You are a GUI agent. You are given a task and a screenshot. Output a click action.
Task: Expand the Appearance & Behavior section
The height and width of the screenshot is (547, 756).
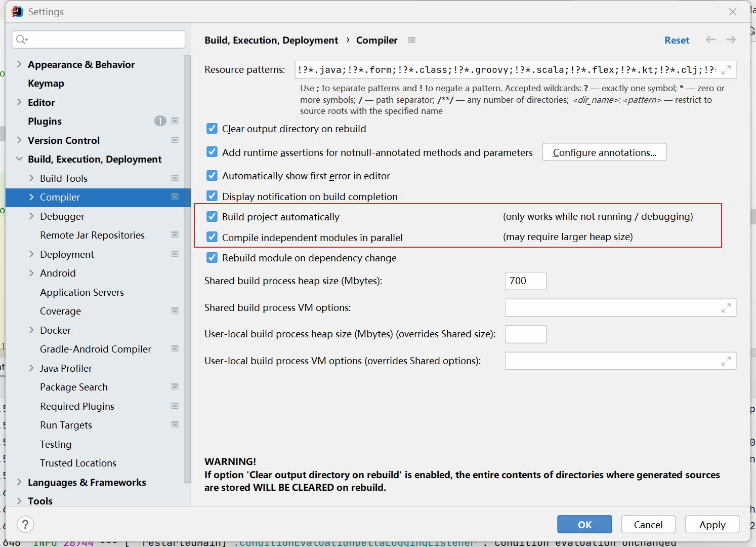coord(19,64)
